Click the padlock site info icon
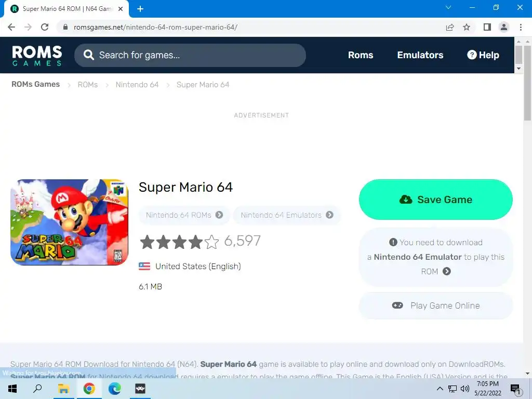The image size is (532, 399). coord(65,27)
